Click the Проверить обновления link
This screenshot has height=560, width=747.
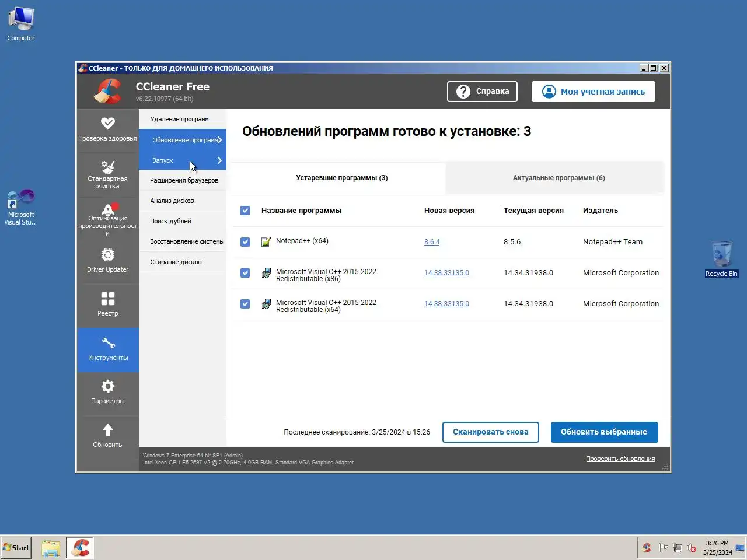pyautogui.click(x=620, y=459)
